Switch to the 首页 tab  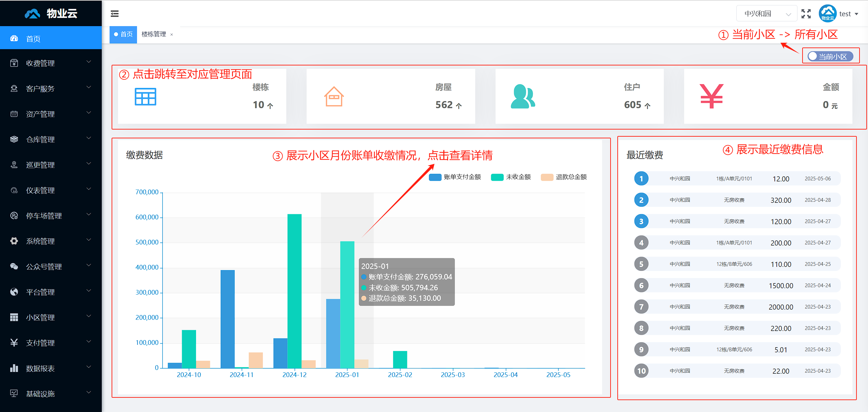pyautogui.click(x=123, y=34)
